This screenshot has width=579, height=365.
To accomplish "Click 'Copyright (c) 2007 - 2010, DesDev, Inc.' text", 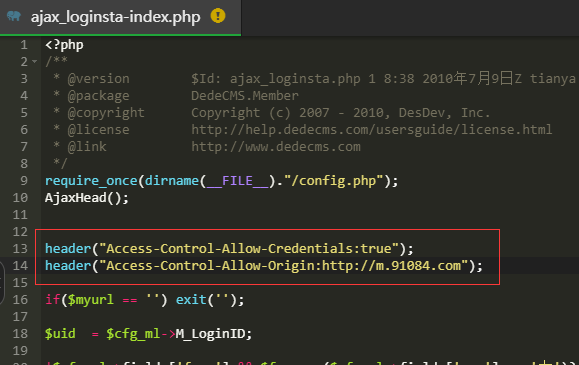I will [x=340, y=113].
